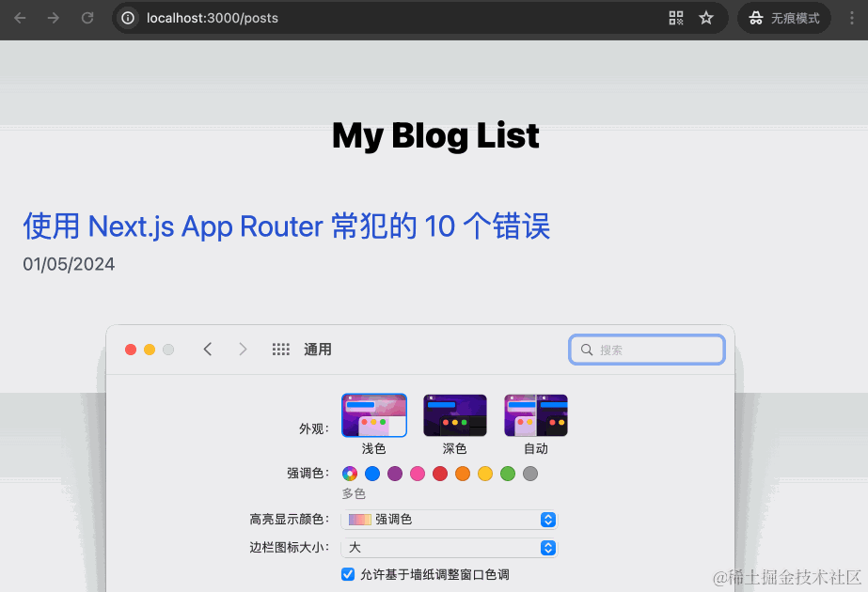
Task: Reload the posts page in the browser
Action: (x=89, y=18)
